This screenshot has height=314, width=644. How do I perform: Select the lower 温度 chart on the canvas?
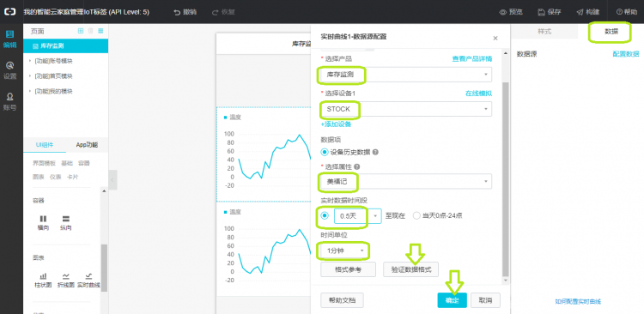pyautogui.click(x=264, y=250)
